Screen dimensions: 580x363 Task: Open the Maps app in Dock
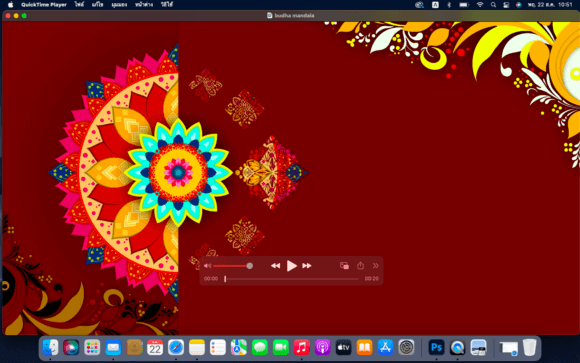click(239, 347)
